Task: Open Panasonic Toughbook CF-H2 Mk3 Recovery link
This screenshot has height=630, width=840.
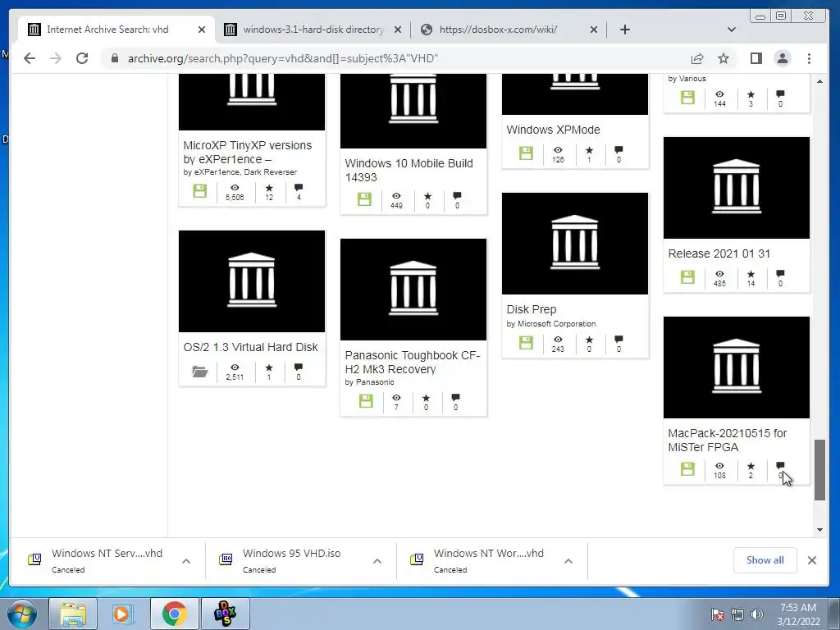Action: coord(413,362)
